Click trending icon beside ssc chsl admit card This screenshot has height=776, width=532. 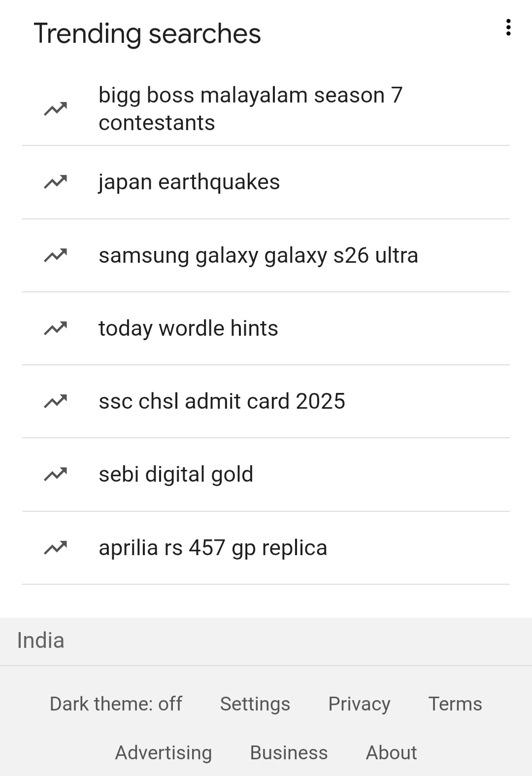[55, 401]
